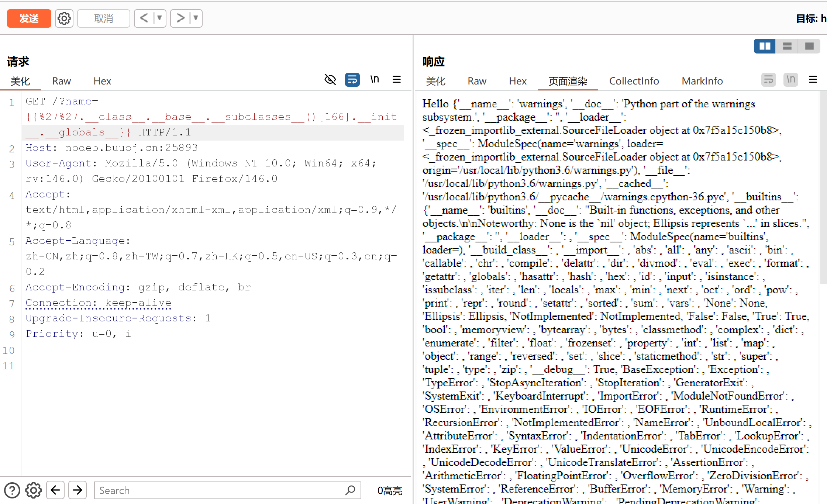Switch request view to Raw tab
The width and height of the screenshot is (827, 504).
click(x=61, y=81)
